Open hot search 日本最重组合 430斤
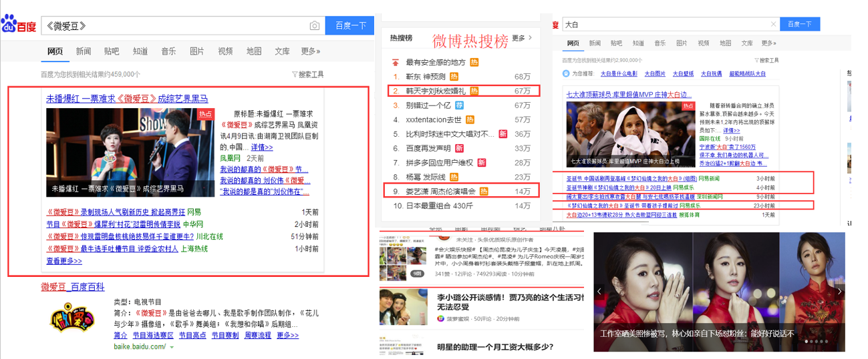Viewport: 868px width, 359px height. point(439,206)
